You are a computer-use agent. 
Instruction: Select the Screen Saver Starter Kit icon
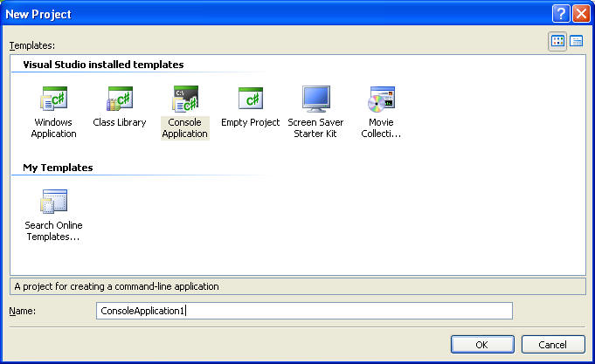(315, 100)
